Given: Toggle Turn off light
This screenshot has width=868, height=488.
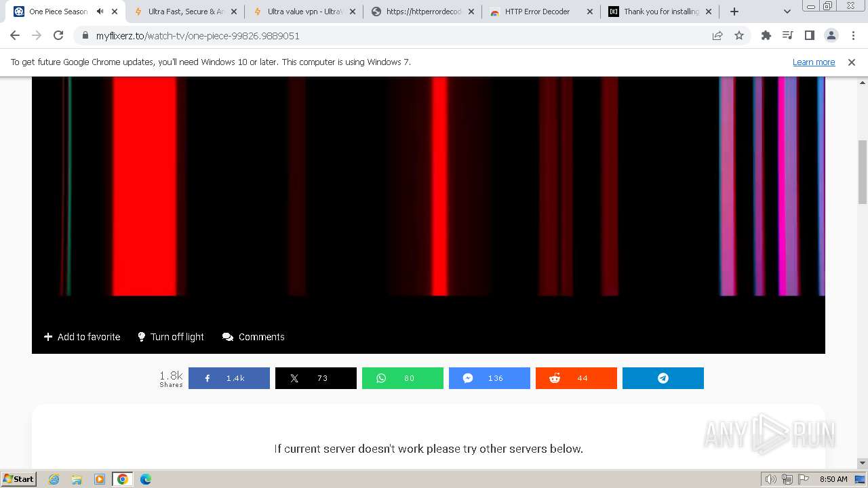Looking at the screenshot, I should [170, 337].
